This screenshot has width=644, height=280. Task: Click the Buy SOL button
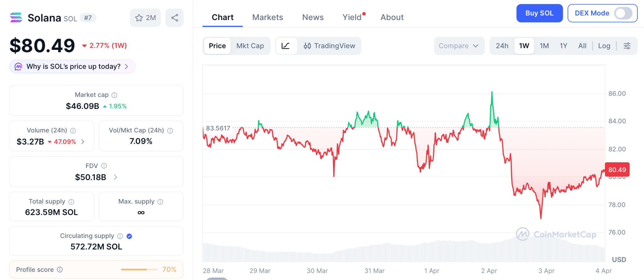(539, 13)
